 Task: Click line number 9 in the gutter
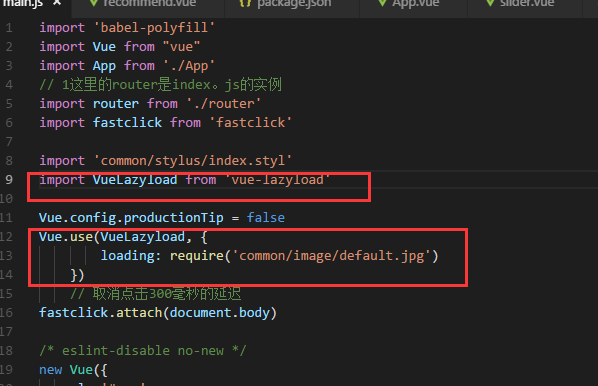9,180
